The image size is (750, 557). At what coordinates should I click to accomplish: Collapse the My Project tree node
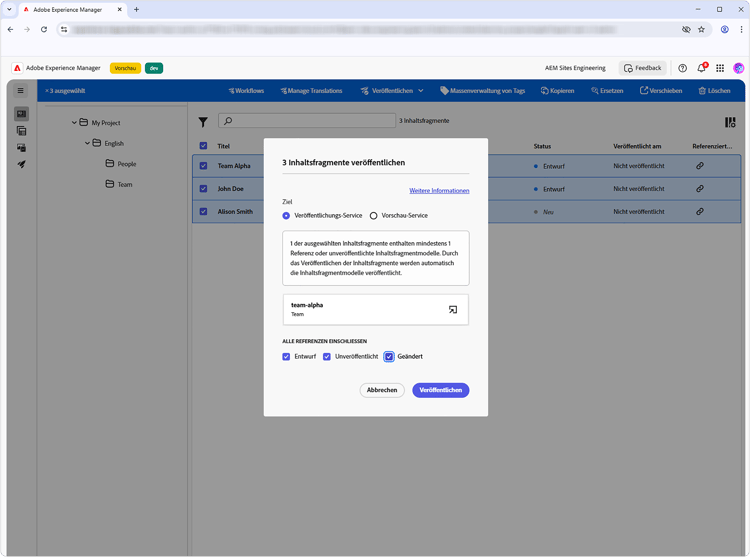(74, 122)
